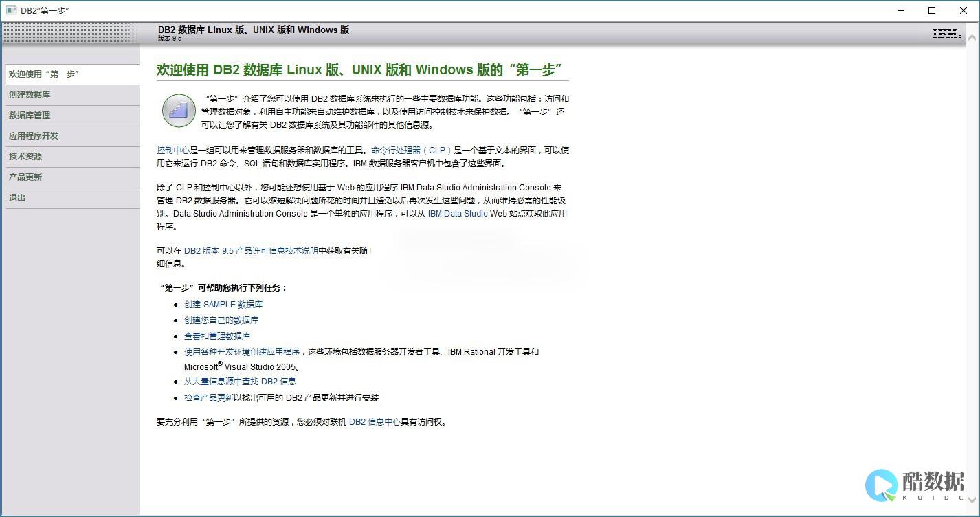Click 从大量信息源中查找 DB2 信息 link
Viewport: 980px width, 517px height.
pos(240,382)
